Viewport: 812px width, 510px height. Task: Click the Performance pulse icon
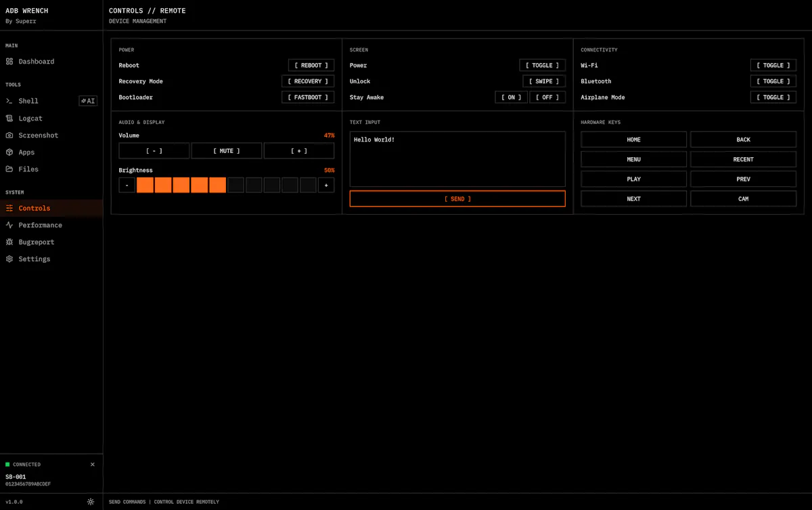tap(9, 225)
